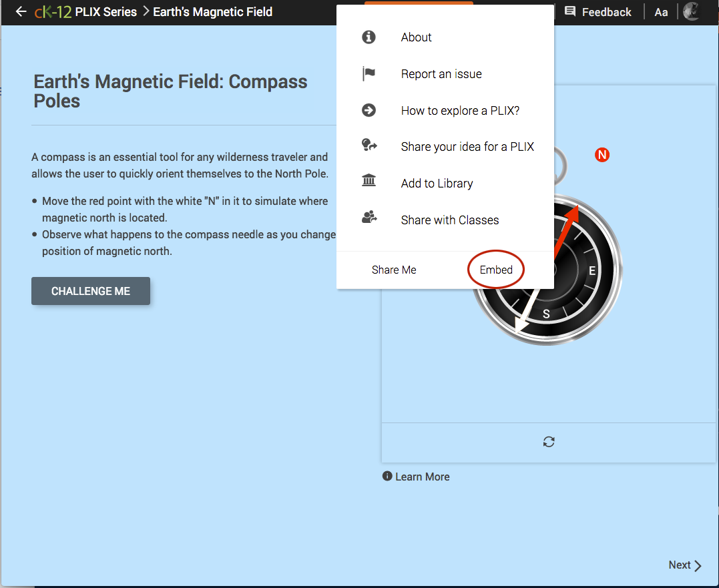This screenshot has height=588, width=719.
Task: Click Share Me in the menu footer
Action: click(x=394, y=270)
